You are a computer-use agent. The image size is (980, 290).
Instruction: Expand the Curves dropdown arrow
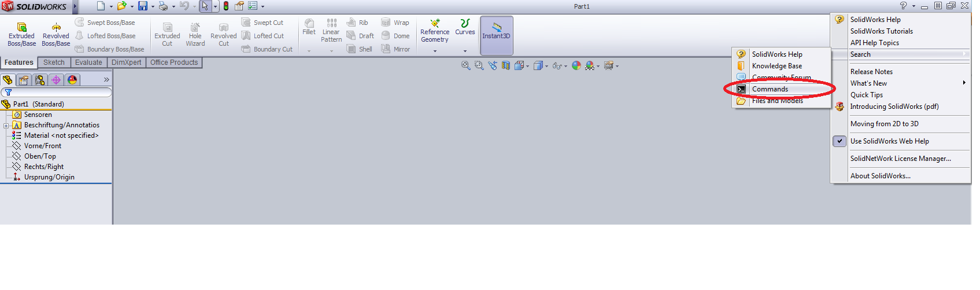point(465,51)
